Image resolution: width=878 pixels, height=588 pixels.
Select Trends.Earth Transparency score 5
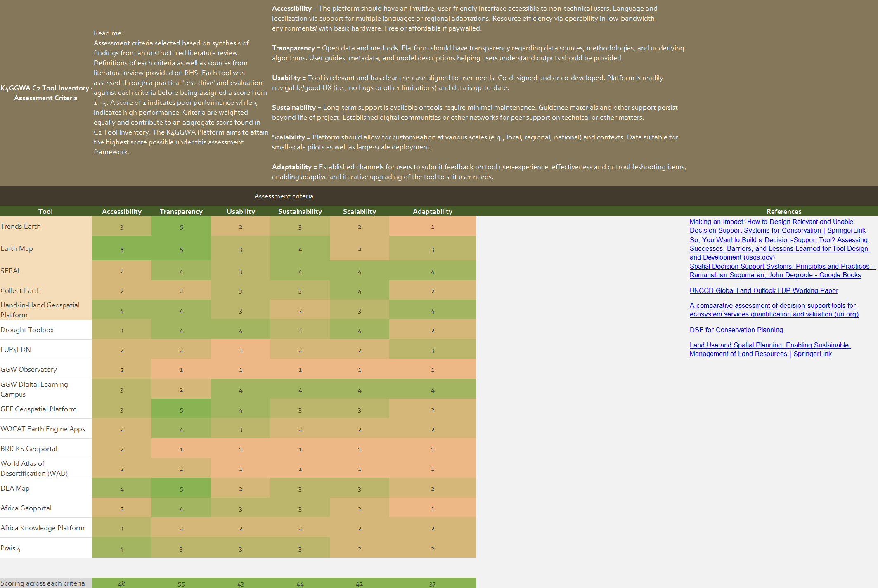coord(181,226)
